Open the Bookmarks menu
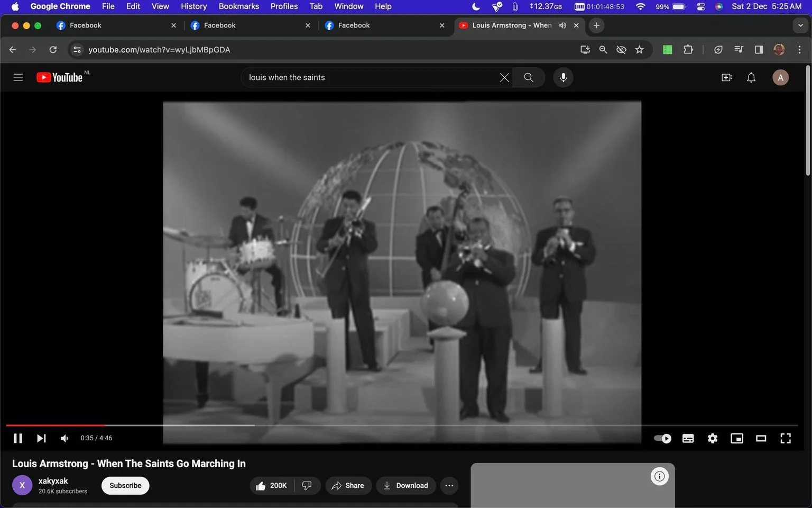 click(x=239, y=6)
